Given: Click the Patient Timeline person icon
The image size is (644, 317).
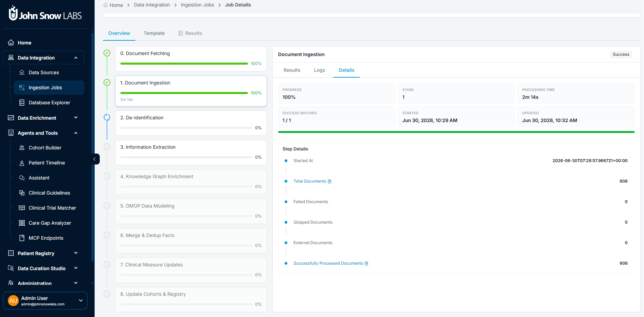Looking at the screenshot, I should (x=22, y=163).
